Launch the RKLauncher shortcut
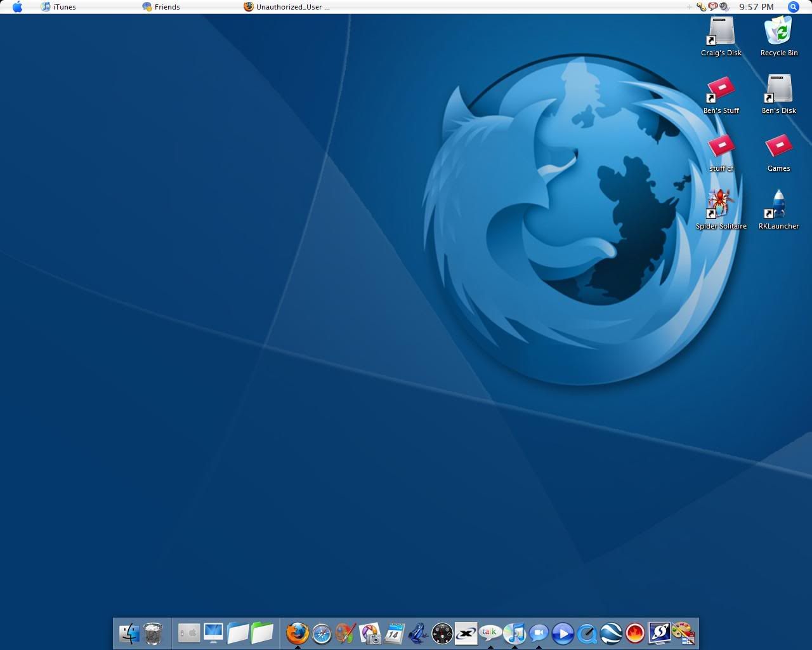 coord(779,210)
